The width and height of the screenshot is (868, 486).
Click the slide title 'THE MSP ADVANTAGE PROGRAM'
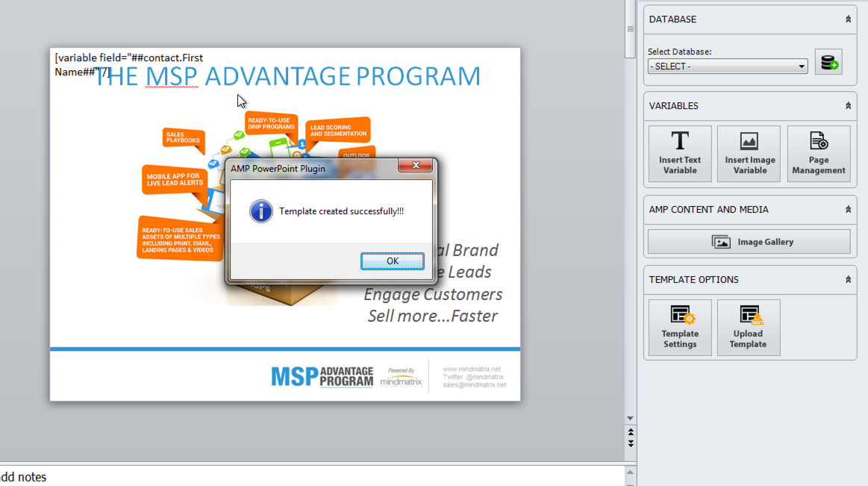pos(288,76)
